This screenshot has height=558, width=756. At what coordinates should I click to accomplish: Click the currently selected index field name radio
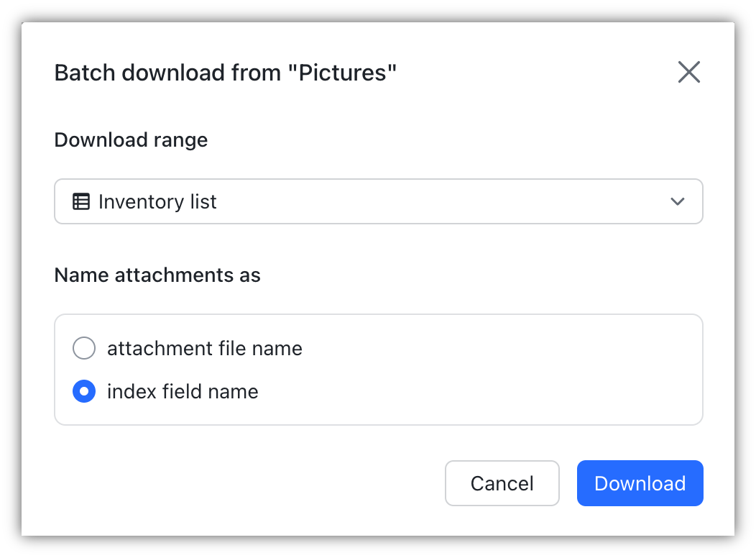pyautogui.click(x=84, y=391)
